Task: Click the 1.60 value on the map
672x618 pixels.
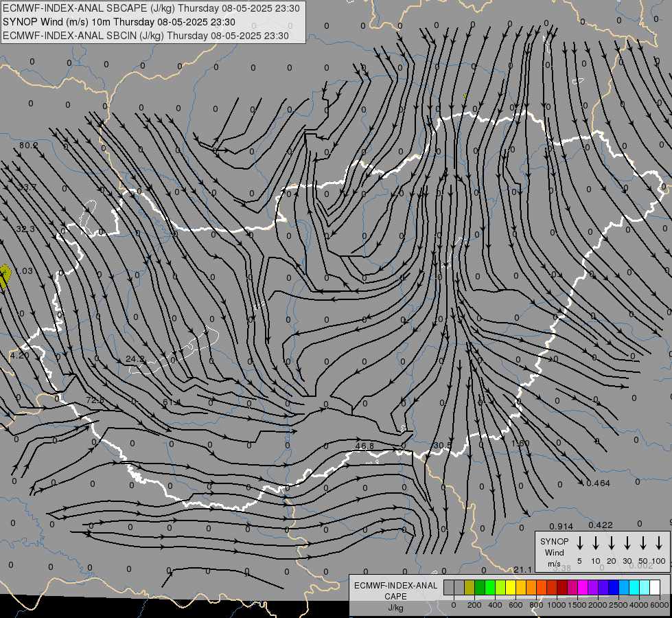Action: (x=521, y=443)
